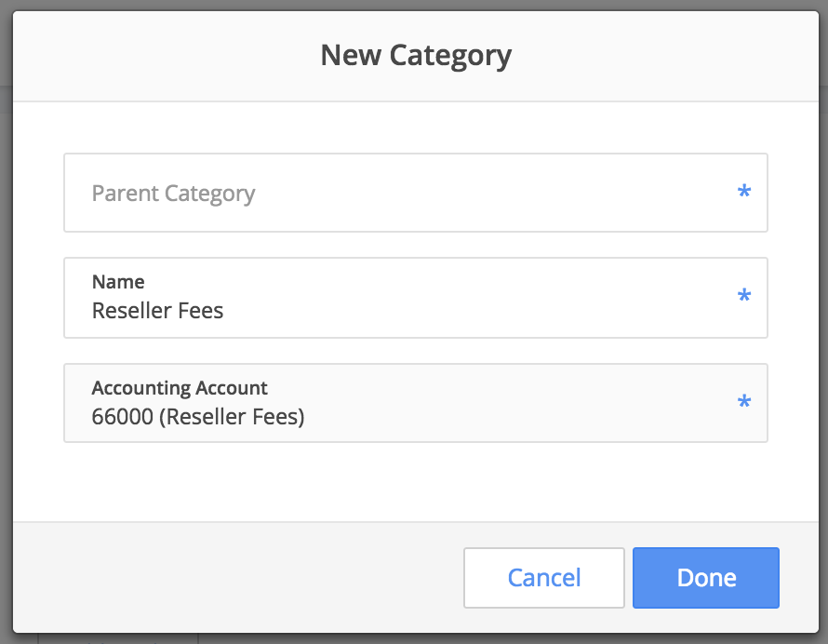Click the blue asterisk beside Name field
The height and width of the screenshot is (644, 828).
click(x=744, y=295)
